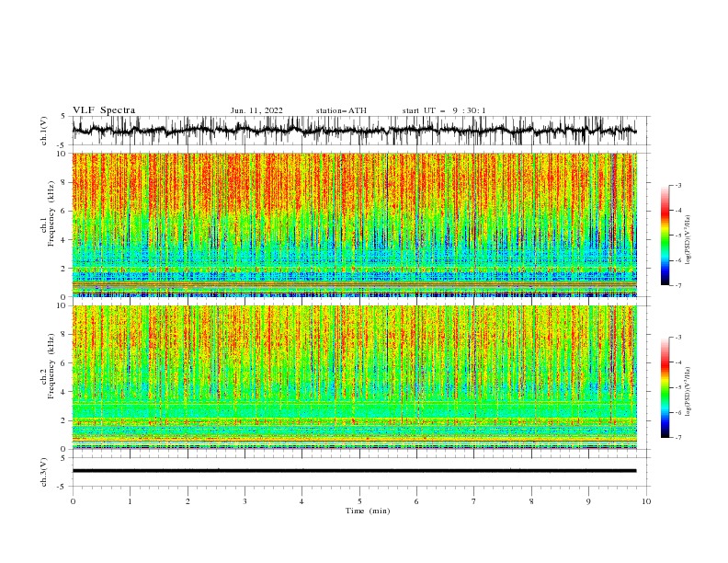728x563 pixels.
Task: Click inside the ch.2 spectrogram panel
Action: click(x=355, y=377)
